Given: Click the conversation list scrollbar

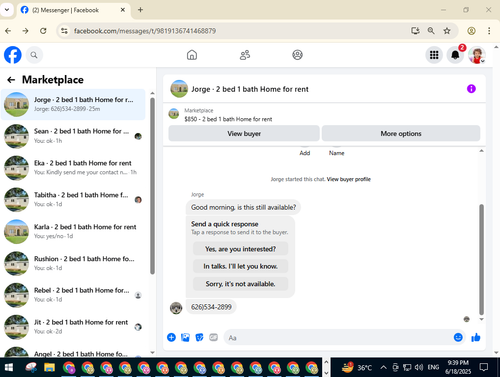Looking at the screenshot, I should tap(152, 185).
